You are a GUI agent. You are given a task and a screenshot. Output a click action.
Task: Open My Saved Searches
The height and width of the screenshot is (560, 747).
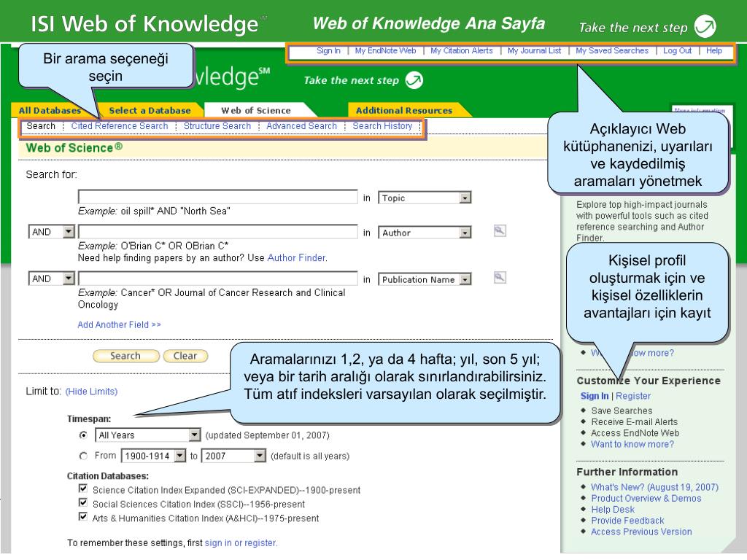tap(612, 50)
